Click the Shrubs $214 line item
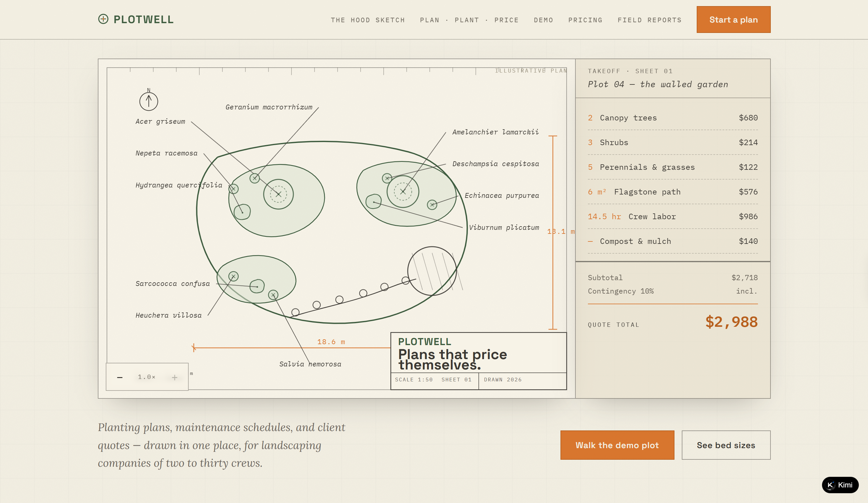Image resolution: width=868 pixels, height=503 pixels. click(x=673, y=142)
